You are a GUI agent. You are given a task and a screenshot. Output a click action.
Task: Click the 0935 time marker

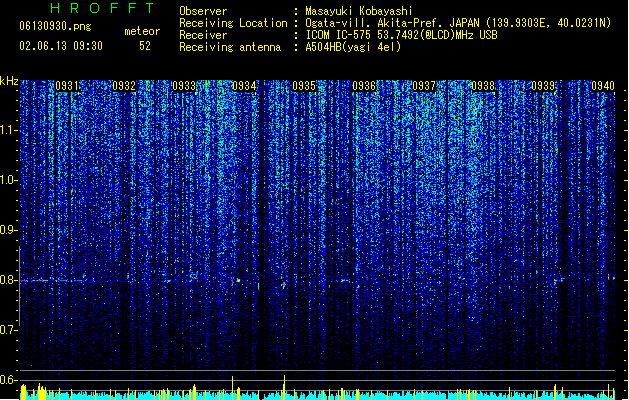coord(304,86)
